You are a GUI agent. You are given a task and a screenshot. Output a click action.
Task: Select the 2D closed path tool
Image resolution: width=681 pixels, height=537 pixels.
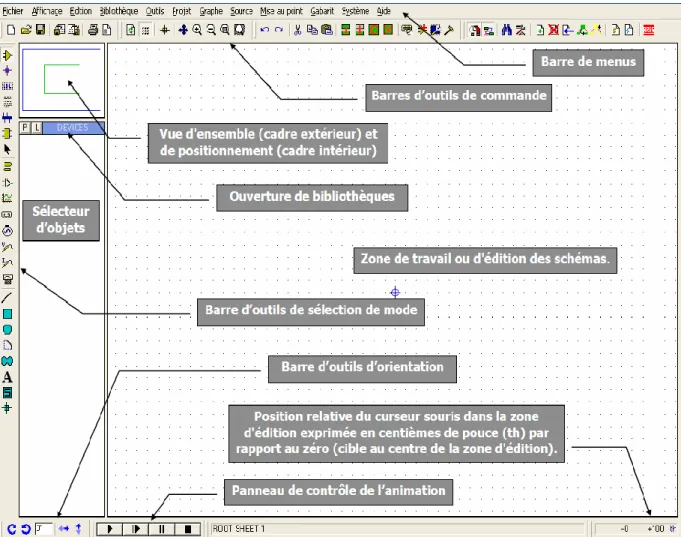[7, 361]
